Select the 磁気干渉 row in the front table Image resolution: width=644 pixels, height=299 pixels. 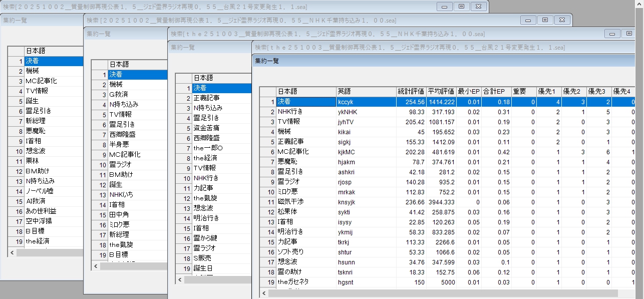[305, 202]
